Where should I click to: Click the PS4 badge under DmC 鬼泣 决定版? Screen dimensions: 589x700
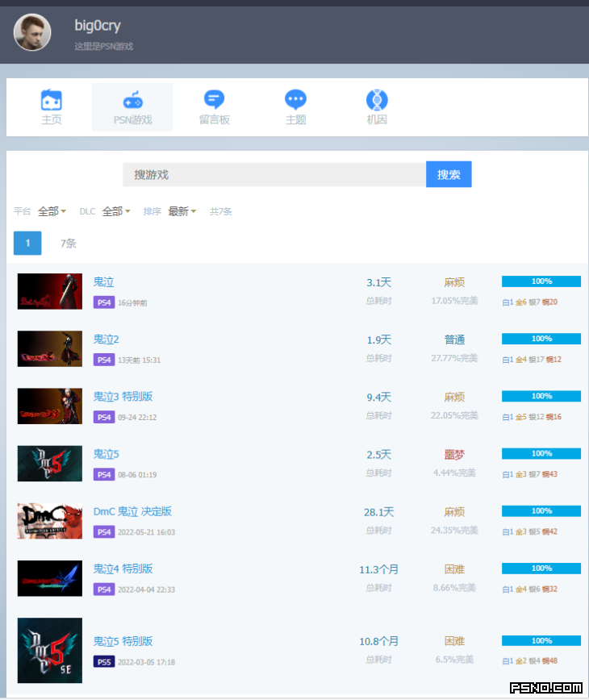tap(103, 532)
